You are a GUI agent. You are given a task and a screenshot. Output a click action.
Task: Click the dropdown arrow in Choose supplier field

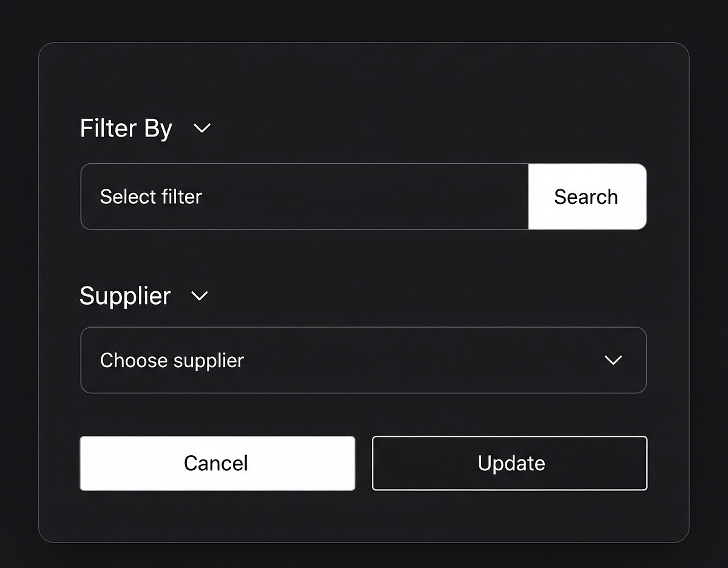(x=612, y=360)
